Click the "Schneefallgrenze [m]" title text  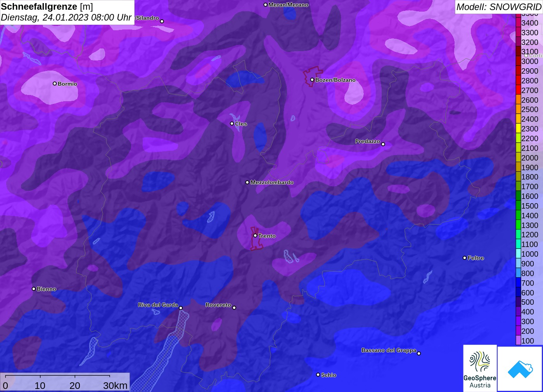tap(47, 7)
